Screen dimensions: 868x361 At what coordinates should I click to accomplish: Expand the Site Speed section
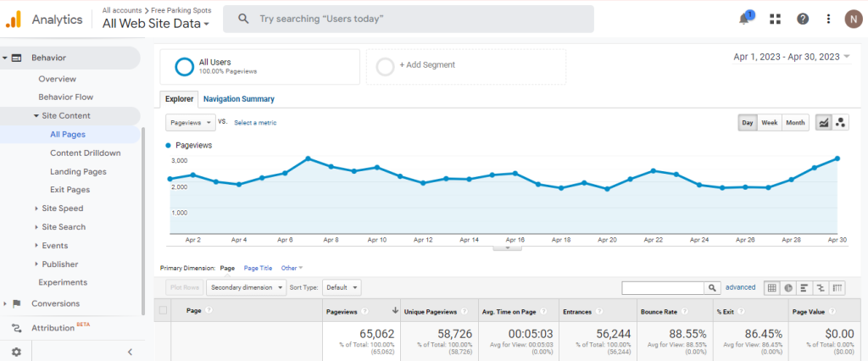pos(62,208)
